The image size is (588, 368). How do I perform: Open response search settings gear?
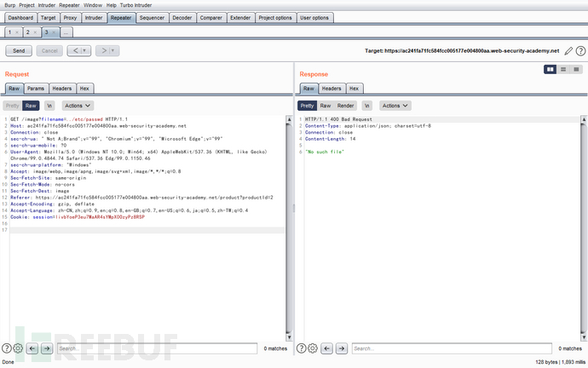(x=313, y=348)
